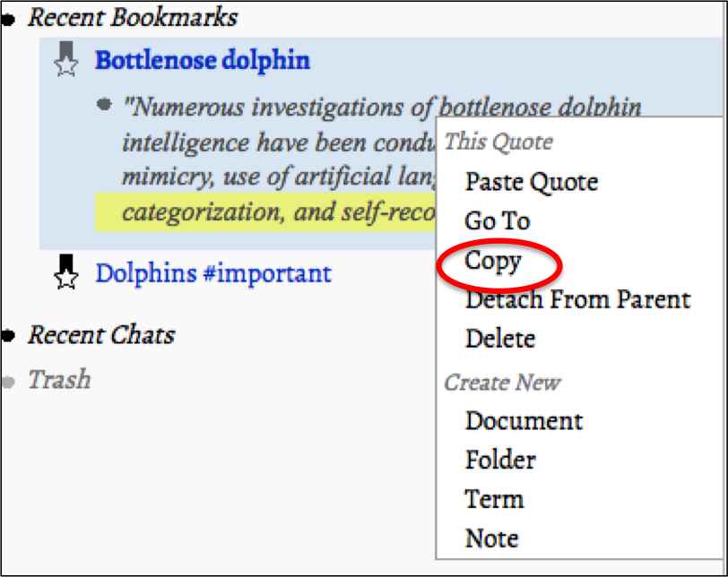Select Delete from the quote menu

click(499, 339)
